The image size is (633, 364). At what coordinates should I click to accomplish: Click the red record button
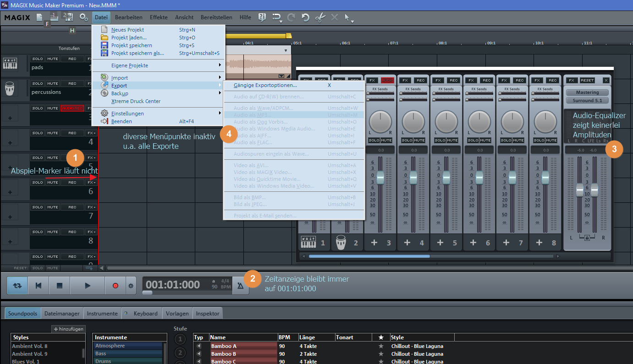click(x=115, y=285)
